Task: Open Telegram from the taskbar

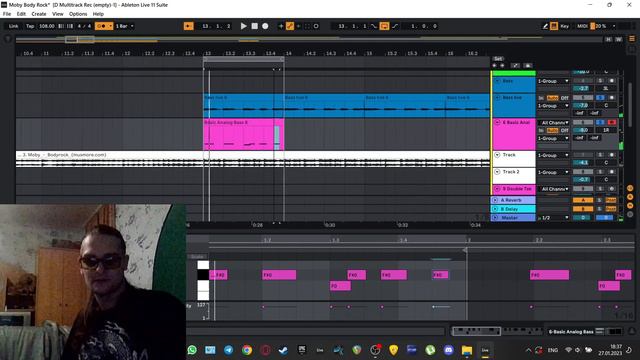Action: point(229,350)
